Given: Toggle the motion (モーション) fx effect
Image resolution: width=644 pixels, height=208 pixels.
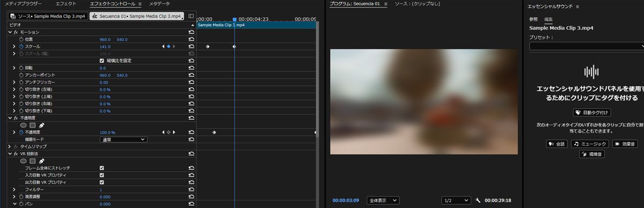Looking at the screenshot, I should coord(16,32).
